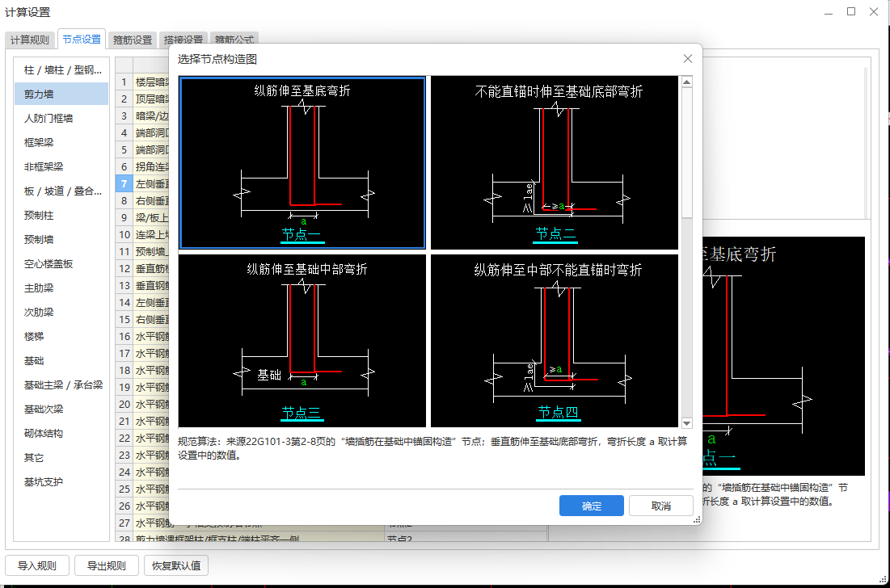This screenshot has width=890, height=588.
Task: Select the 节点四 construction diagram thumbnail
Action: (x=555, y=341)
